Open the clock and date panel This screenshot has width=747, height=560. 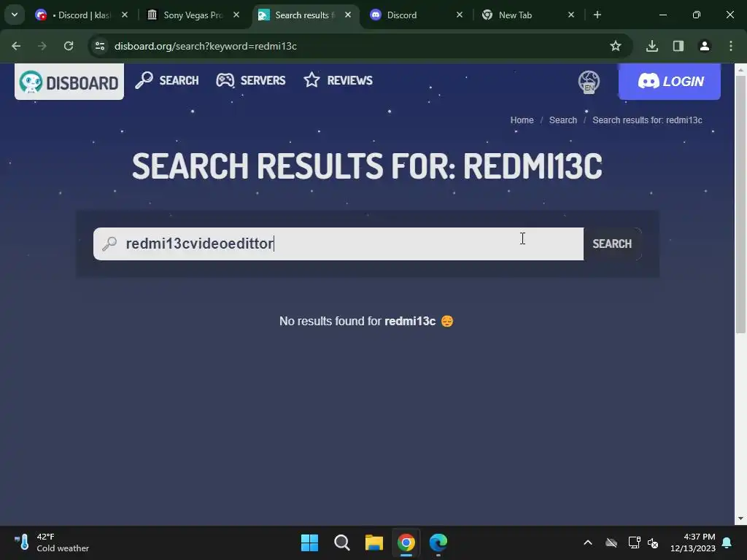point(693,542)
